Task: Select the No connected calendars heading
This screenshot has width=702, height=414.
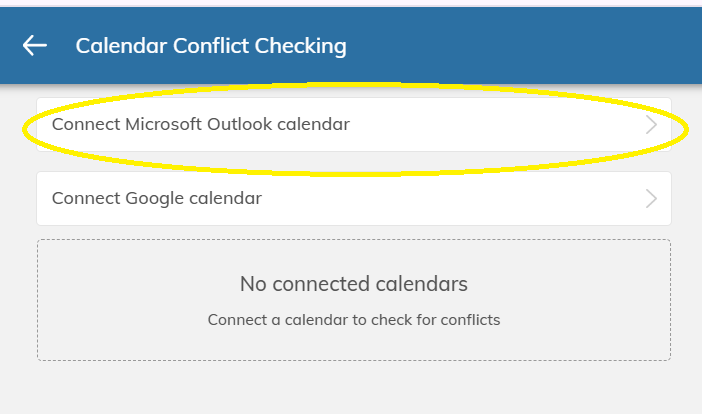Action: pos(353,284)
